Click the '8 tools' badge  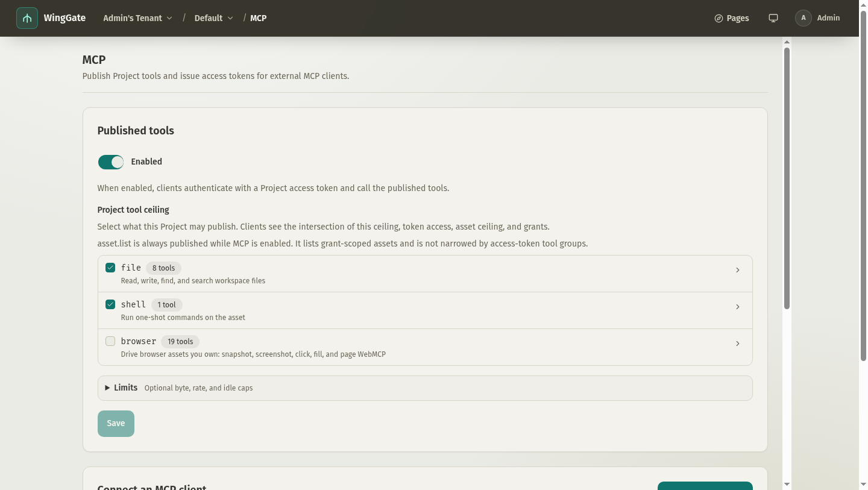pos(163,268)
